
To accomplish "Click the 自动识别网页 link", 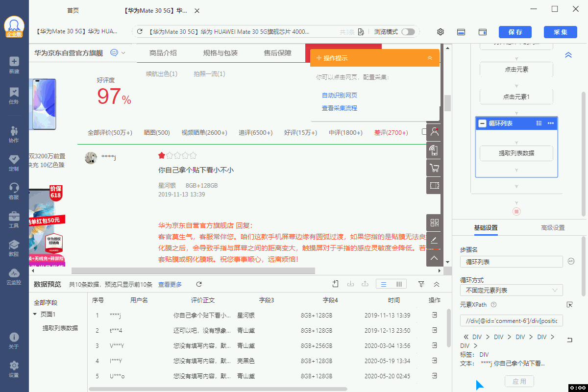I will click(340, 96).
